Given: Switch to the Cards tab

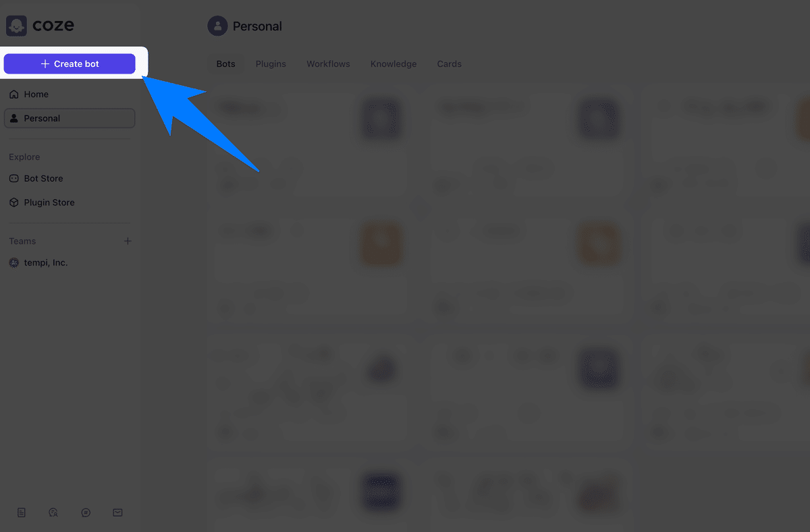Looking at the screenshot, I should click(449, 64).
